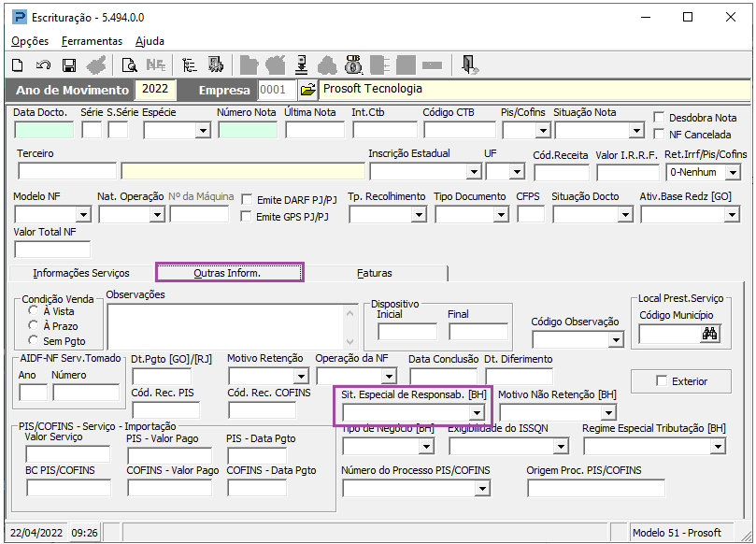The image size is (756, 544).
Task: Open the Ajuda menu
Action: (150, 41)
